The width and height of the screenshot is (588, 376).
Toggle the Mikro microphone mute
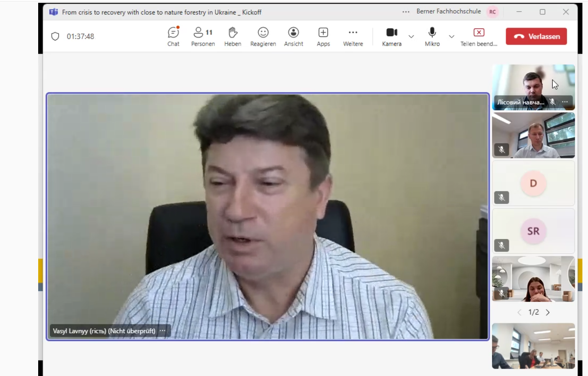tap(432, 36)
